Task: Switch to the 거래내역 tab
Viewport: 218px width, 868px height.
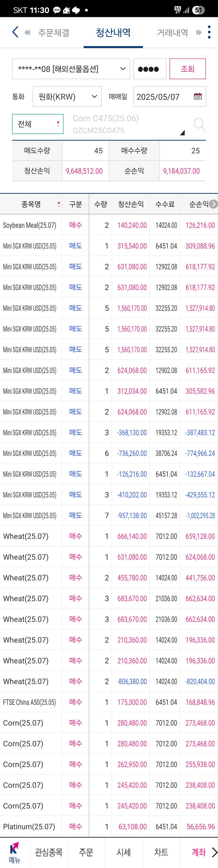Action: (172, 33)
